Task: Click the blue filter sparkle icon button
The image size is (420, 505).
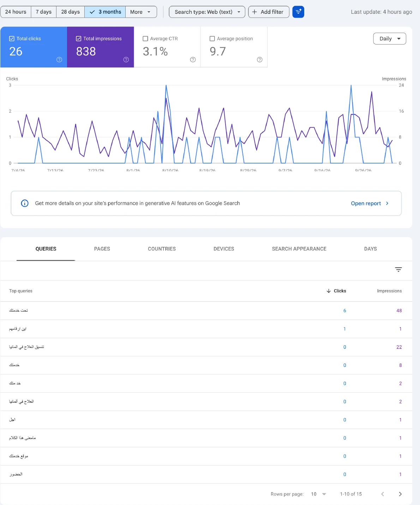Action: click(298, 12)
